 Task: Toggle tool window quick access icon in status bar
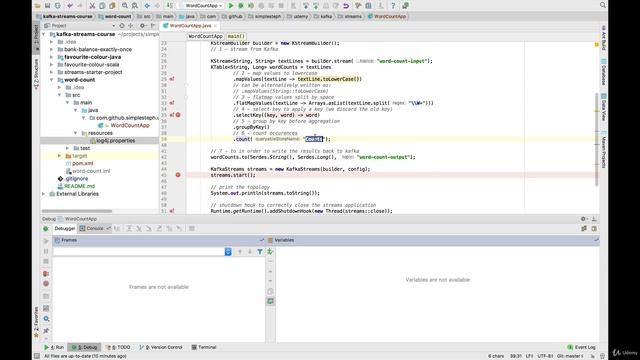click(37, 356)
